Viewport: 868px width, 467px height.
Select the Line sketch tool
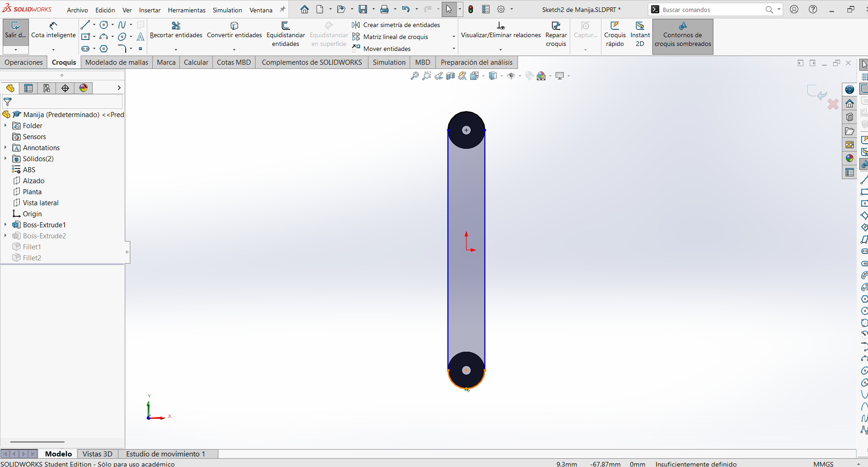pos(85,25)
